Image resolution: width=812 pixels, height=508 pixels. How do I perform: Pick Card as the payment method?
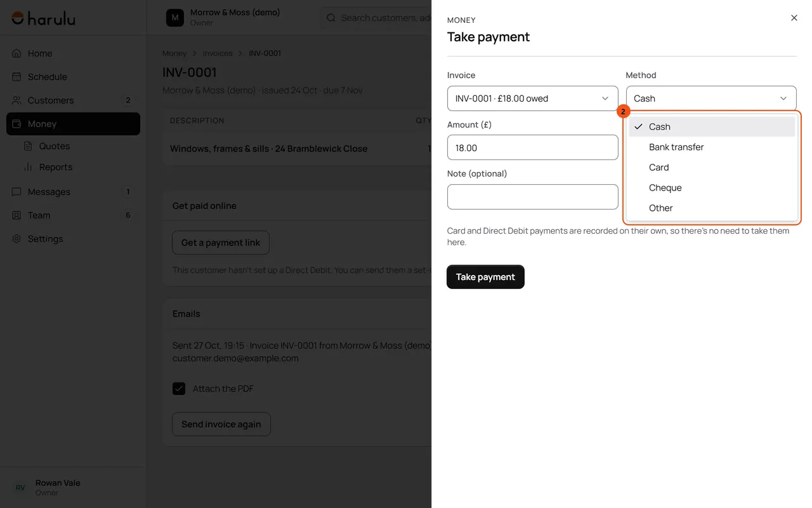coord(712,167)
